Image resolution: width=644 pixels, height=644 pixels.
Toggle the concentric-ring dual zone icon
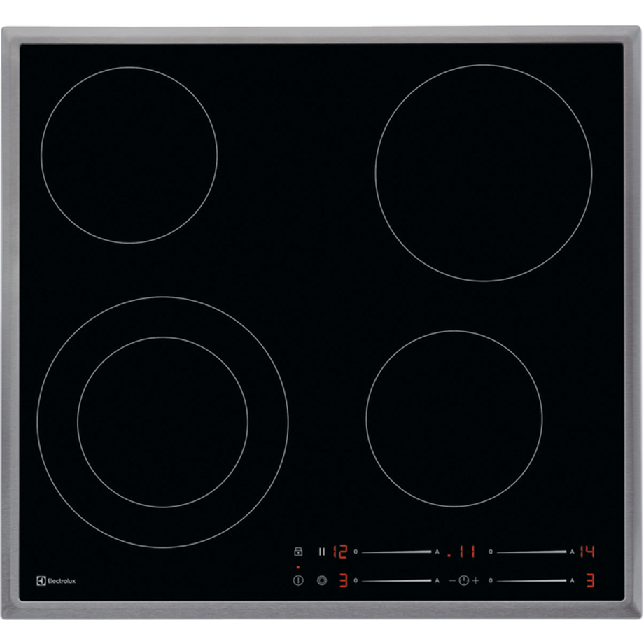(x=322, y=580)
